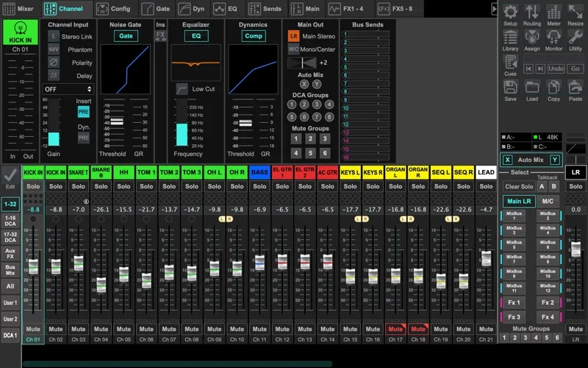Click the LEAD channel fader

click(x=486, y=258)
